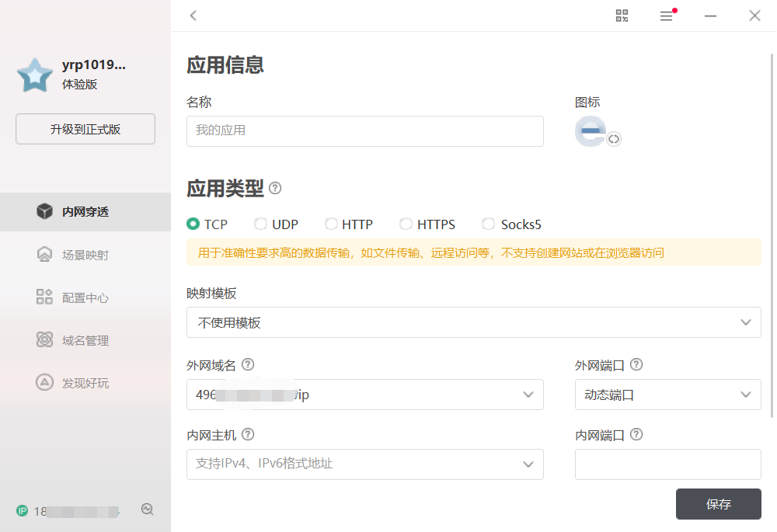Click the 内网端口 input field

[668, 464]
